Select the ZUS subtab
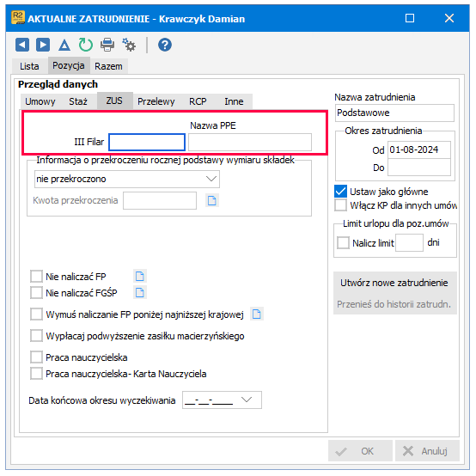The width and height of the screenshot is (476, 476). pyautogui.click(x=114, y=101)
